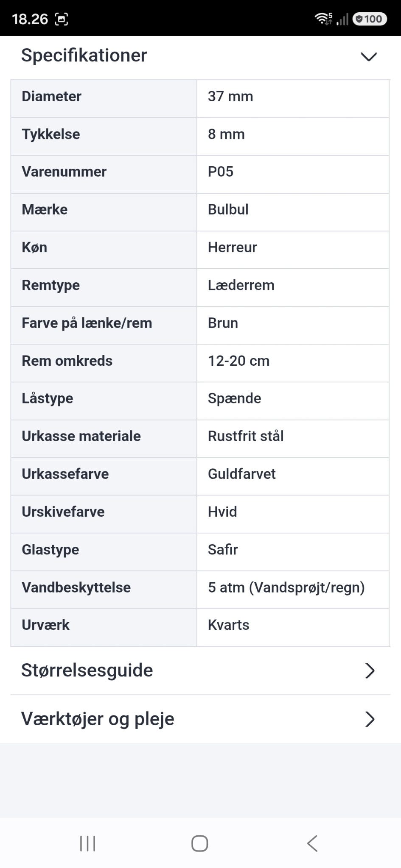Collapse the Specifikationer section chevron

(x=368, y=56)
